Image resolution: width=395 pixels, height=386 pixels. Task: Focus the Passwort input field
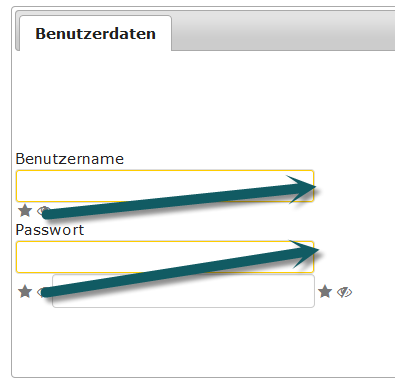click(x=165, y=257)
